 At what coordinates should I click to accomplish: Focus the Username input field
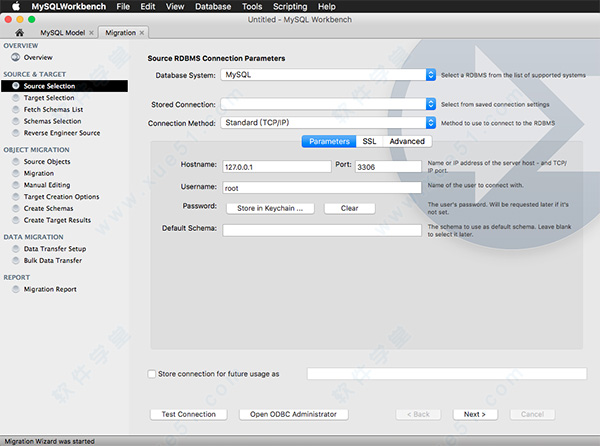point(322,188)
